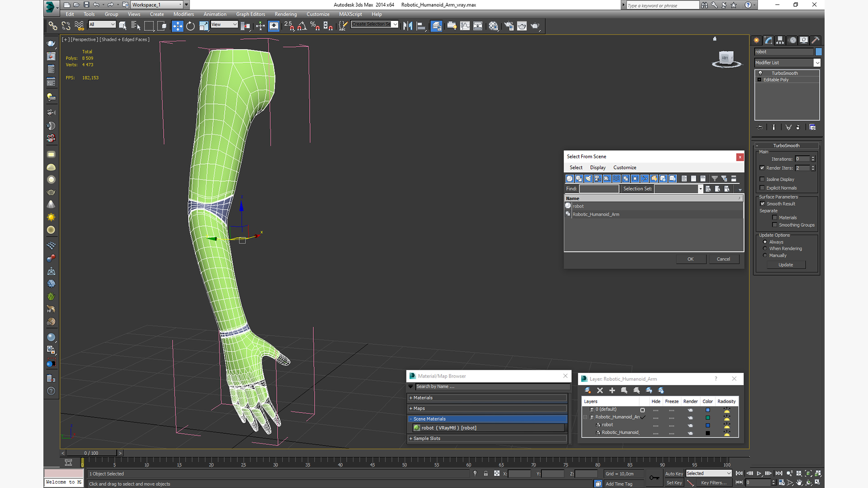Image resolution: width=868 pixels, height=488 pixels.
Task: Open the Curve Editor toolbar icon
Action: pyautogui.click(x=465, y=26)
